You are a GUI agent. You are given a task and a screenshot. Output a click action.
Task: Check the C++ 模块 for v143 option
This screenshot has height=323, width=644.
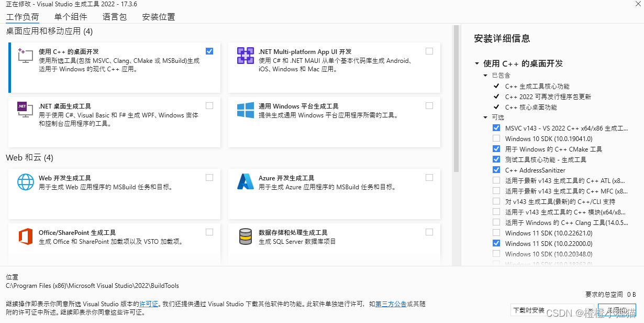496,212
